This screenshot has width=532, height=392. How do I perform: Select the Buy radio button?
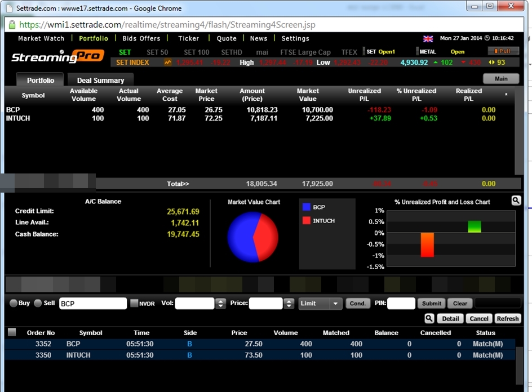[x=13, y=303]
